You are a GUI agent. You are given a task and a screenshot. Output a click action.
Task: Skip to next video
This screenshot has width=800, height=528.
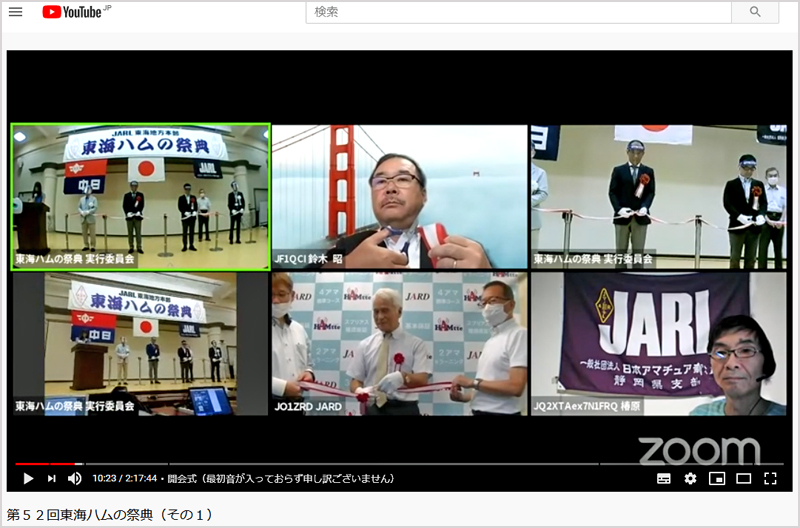(x=52, y=479)
